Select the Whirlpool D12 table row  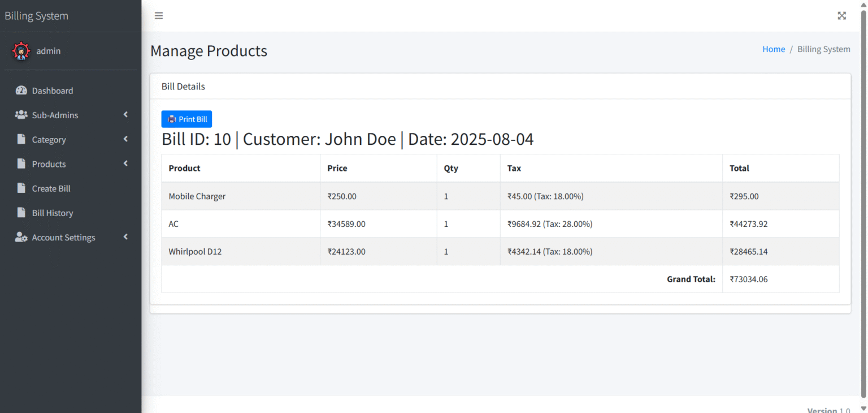(396, 251)
